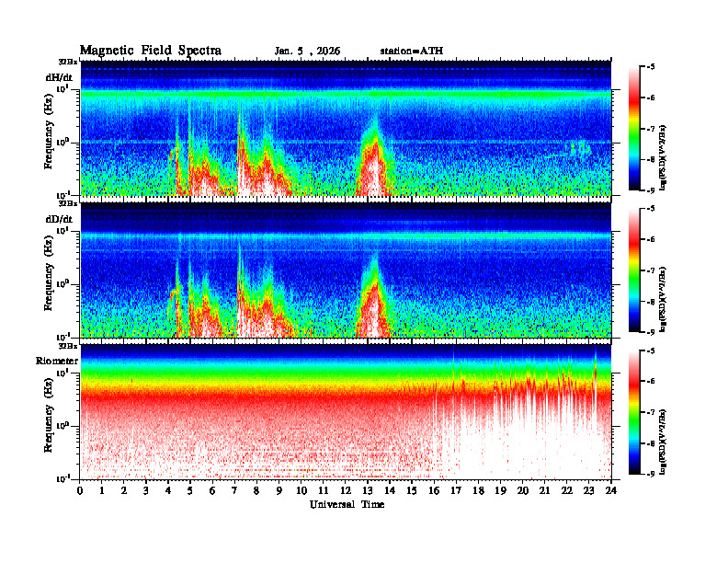This screenshot has height=563, width=728.
Task: Click inside the dH/dt spectrogram plot
Action: point(346,128)
